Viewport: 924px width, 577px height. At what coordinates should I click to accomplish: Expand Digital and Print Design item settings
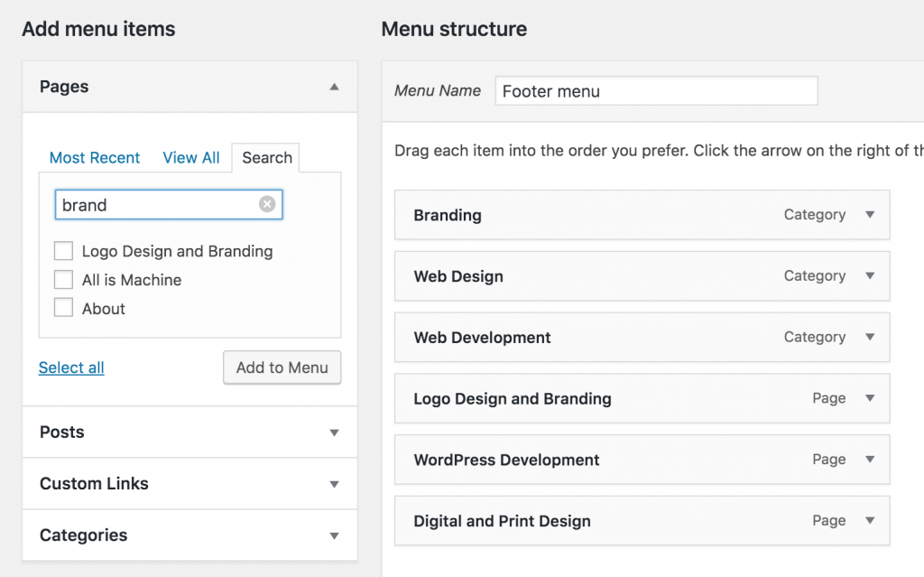coord(869,520)
